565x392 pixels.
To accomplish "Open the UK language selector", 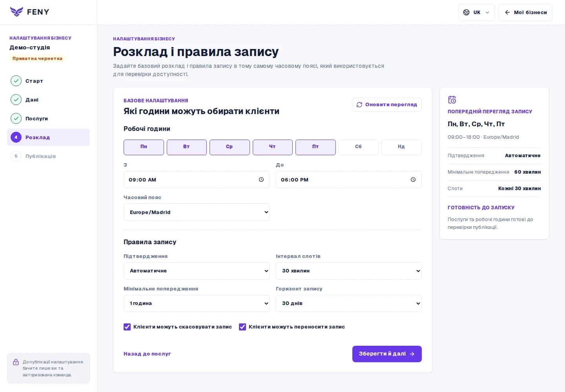I will 476,13.
